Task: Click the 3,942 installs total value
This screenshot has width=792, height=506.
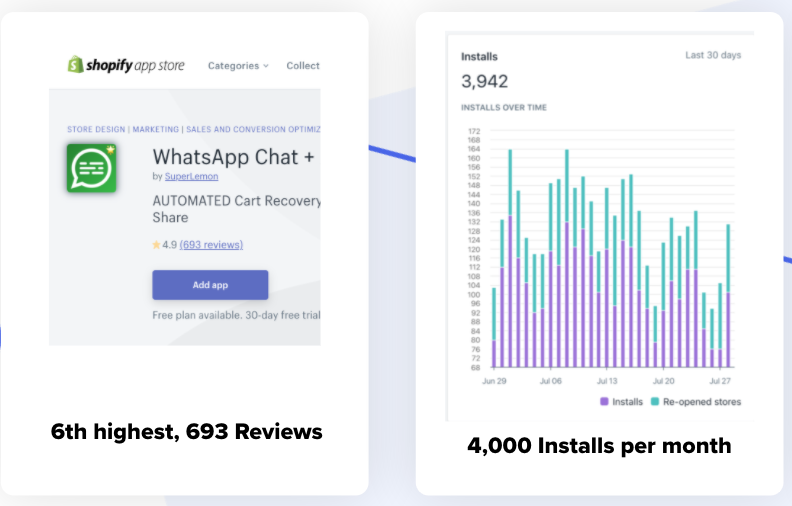Action: coord(484,81)
